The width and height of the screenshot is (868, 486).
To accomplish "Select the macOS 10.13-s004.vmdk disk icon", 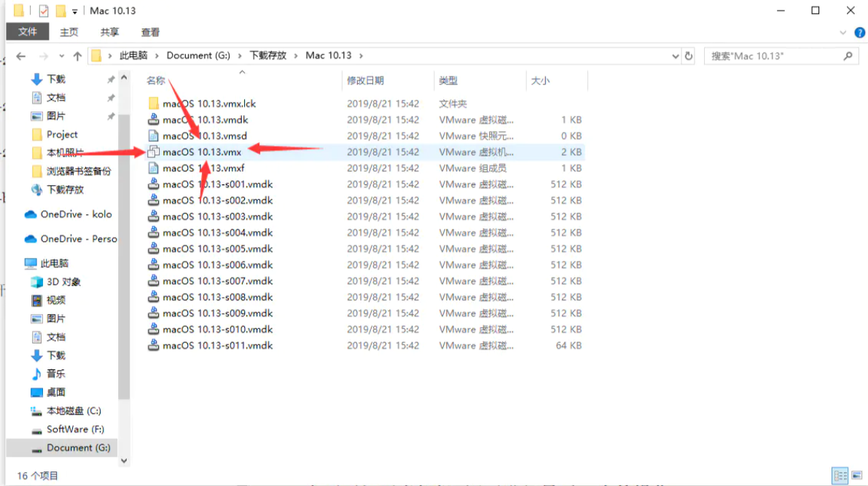I will tap(153, 232).
